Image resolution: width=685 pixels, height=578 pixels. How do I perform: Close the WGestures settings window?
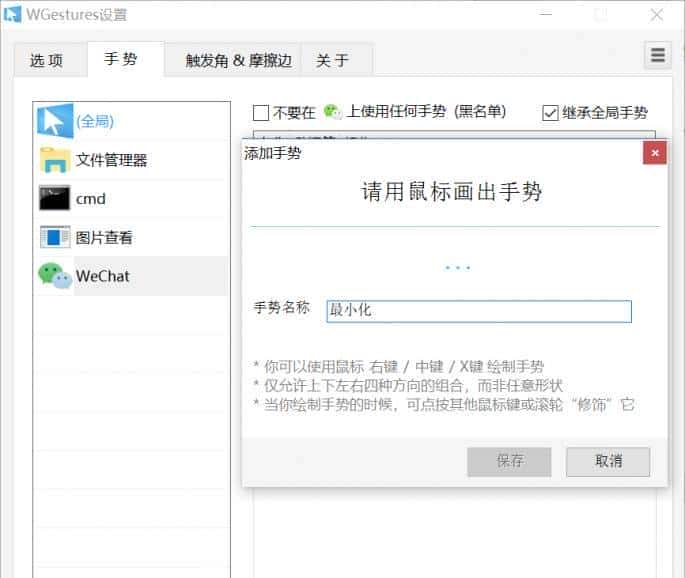point(656,15)
